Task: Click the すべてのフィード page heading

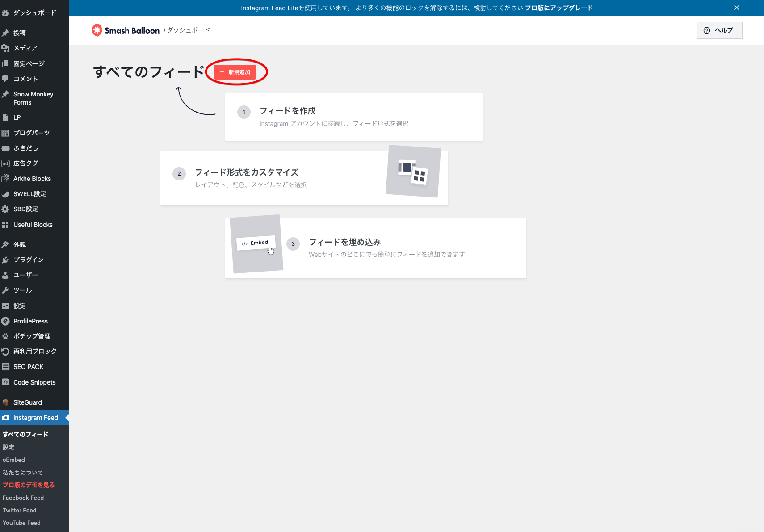Action: 149,72
